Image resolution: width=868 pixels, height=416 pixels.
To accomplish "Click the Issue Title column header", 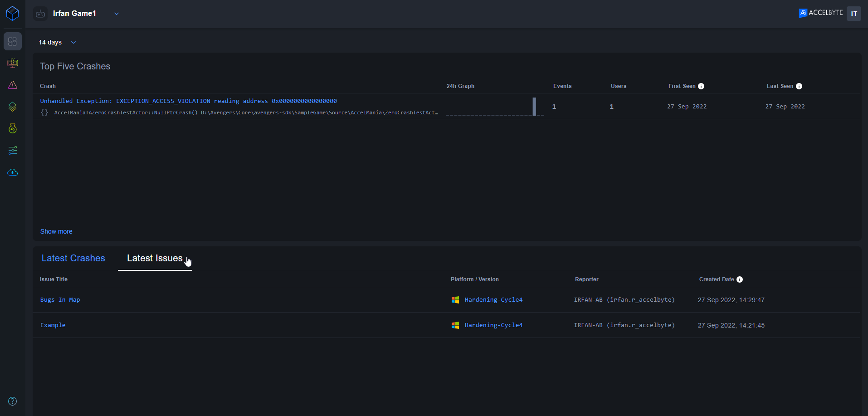I will [x=54, y=279].
